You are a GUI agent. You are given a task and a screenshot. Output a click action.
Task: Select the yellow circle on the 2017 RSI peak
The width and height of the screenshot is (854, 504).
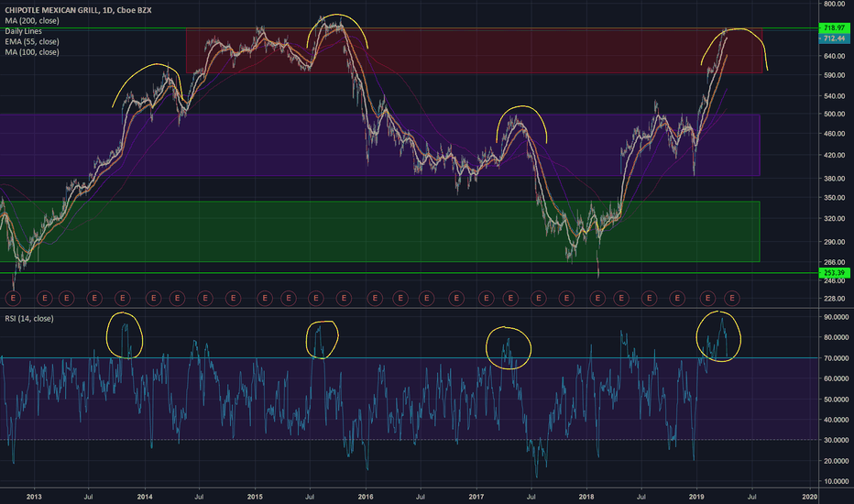click(x=509, y=347)
